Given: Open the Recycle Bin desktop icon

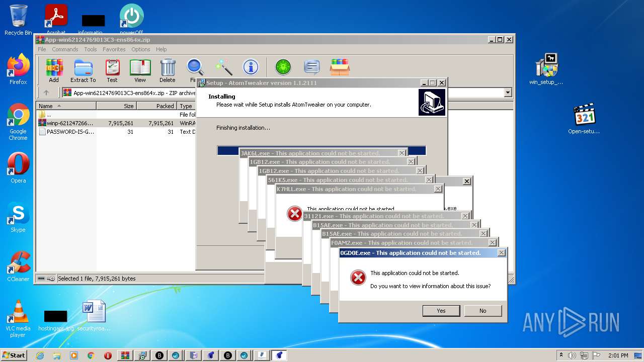Looking at the screenshot, I should pyautogui.click(x=18, y=20).
